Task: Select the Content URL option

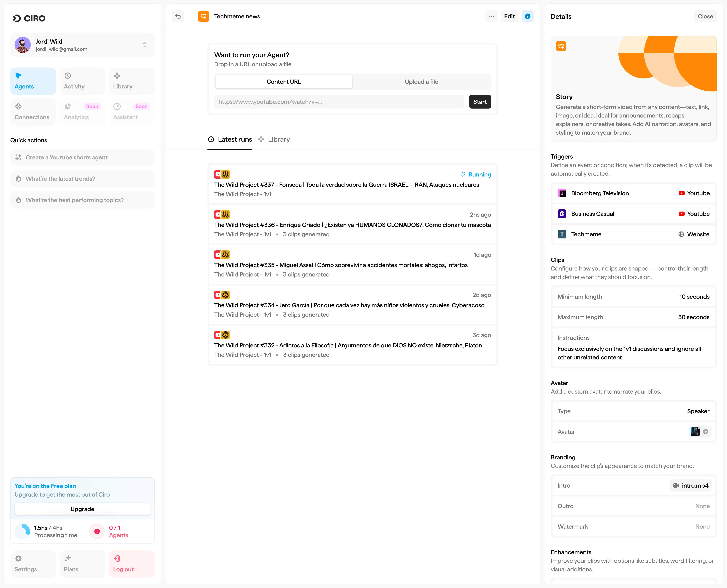Action: coord(284,82)
